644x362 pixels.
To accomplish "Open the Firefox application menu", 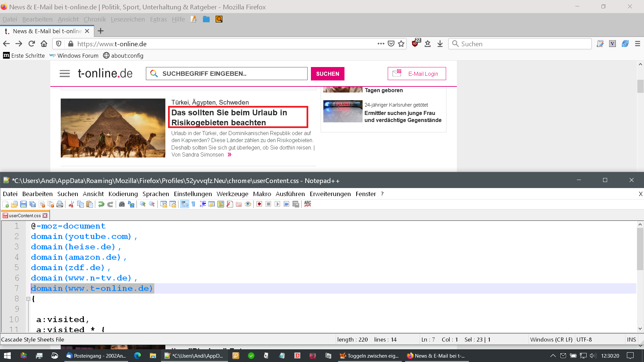I will point(638,44).
